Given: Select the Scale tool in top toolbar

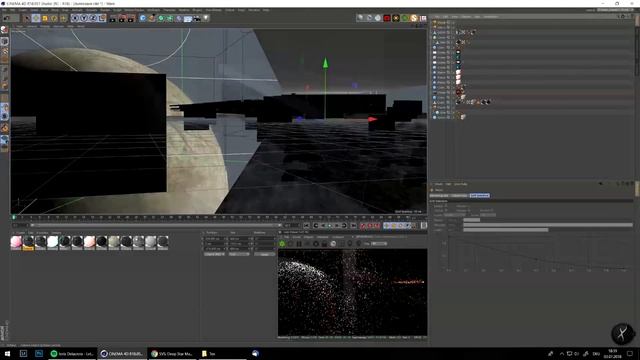Looking at the screenshot, I should pyautogui.click(x=45, y=18).
